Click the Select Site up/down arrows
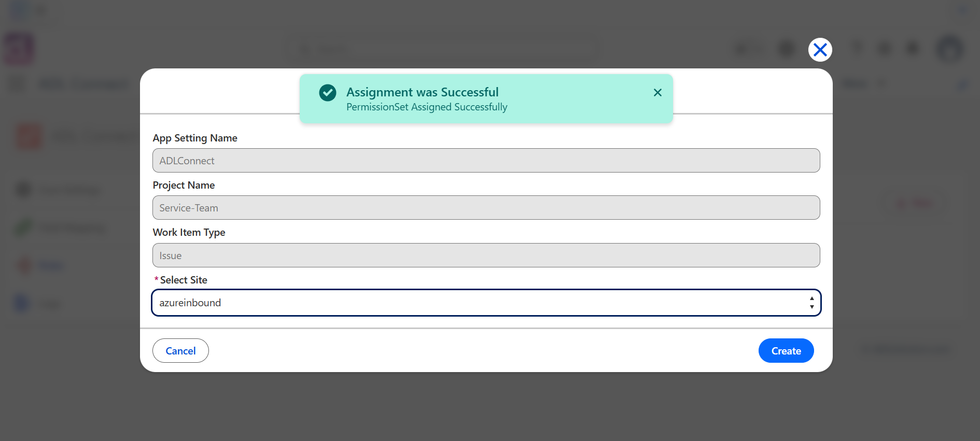Screen dimensions: 980x441 [811, 303]
